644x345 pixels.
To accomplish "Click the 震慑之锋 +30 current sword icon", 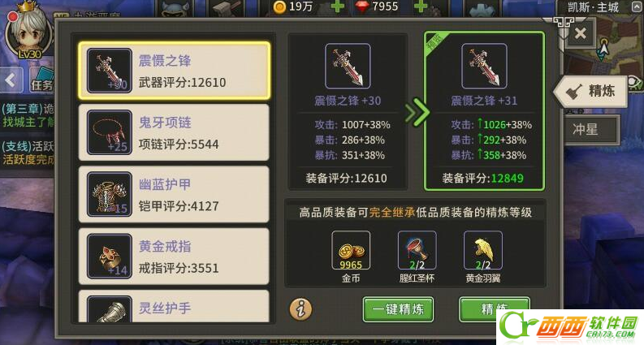I will point(348,66).
